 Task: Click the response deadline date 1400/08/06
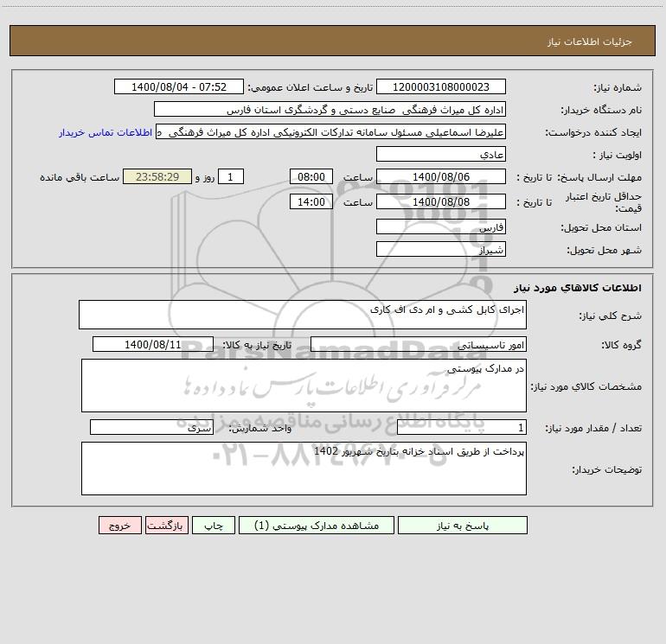point(441,176)
